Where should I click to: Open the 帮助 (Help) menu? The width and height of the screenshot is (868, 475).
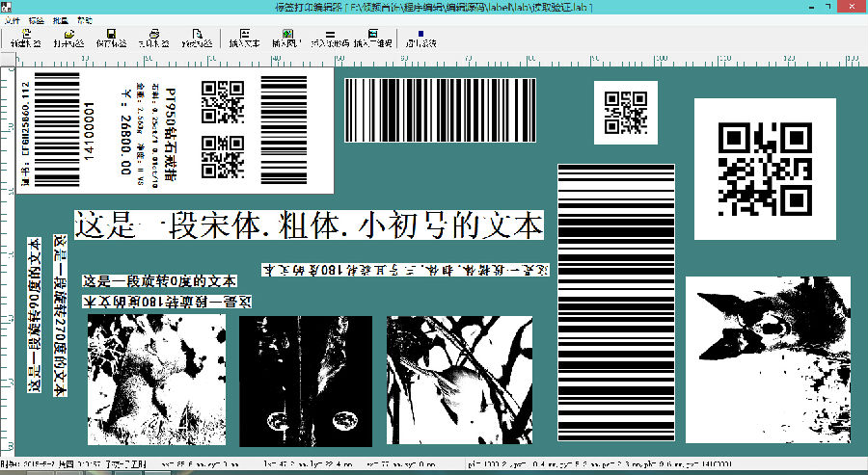[85, 19]
